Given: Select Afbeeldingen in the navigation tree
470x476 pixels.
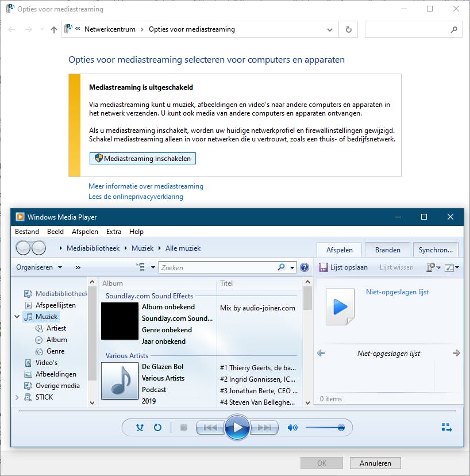Looking at the screenshot, I should 51,374.
